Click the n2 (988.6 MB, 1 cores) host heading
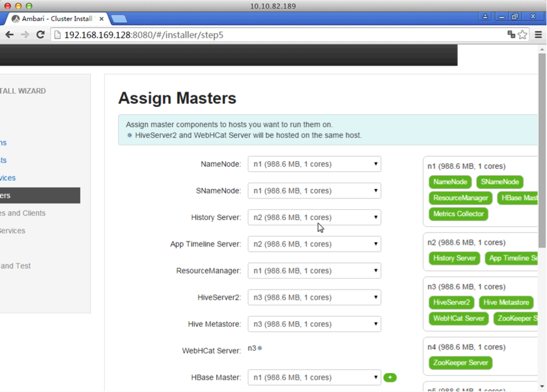Screen dimensions: 547x392 pyautogui.click(x=467, y=242)
